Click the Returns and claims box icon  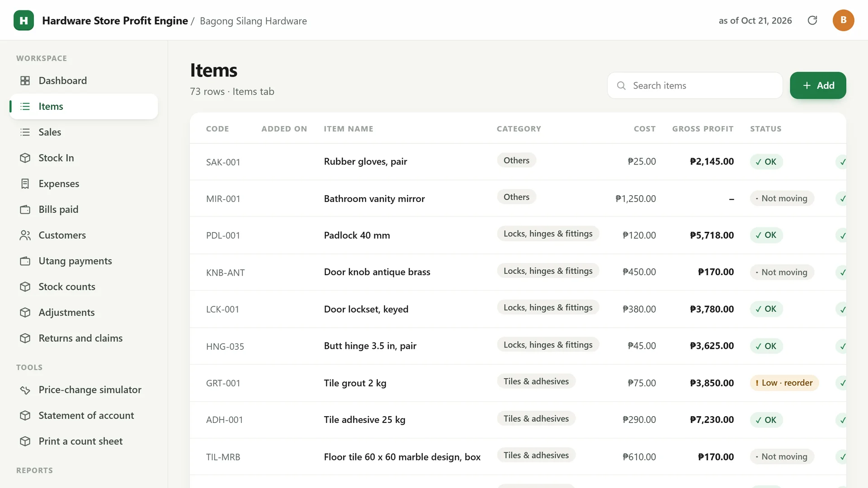click(25, 338)
